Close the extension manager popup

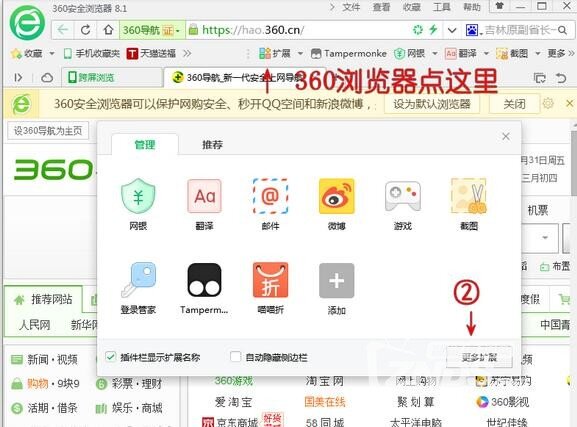coord(506,137)
